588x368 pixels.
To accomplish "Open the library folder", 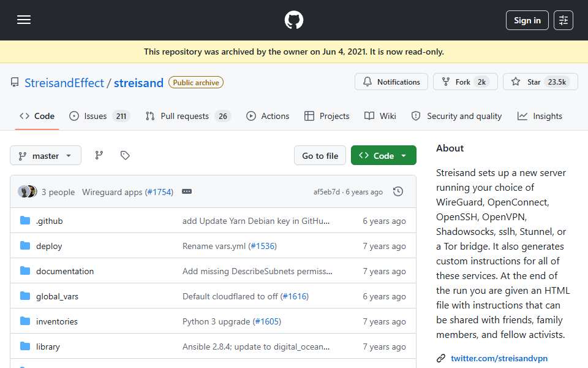I will coord(48,347).
